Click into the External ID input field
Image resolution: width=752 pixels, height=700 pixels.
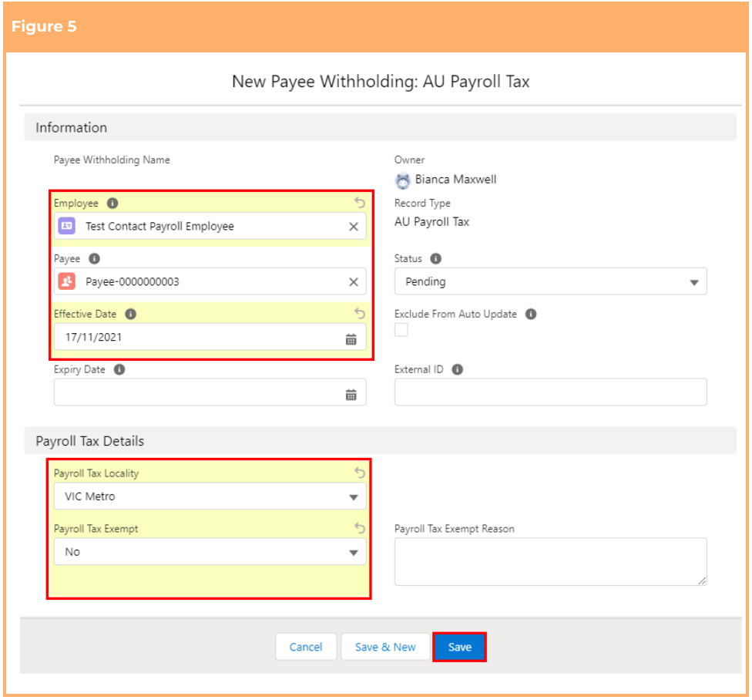point(551,392)
